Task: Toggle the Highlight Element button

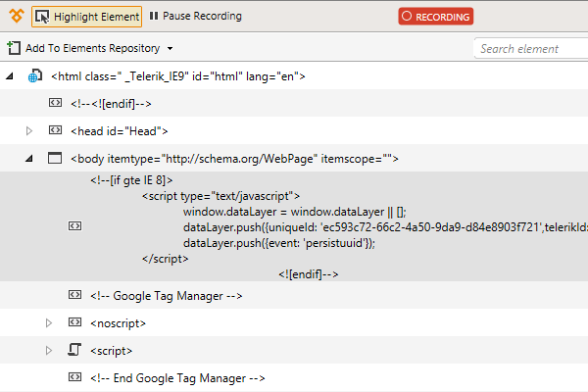Action: point(86,17)
